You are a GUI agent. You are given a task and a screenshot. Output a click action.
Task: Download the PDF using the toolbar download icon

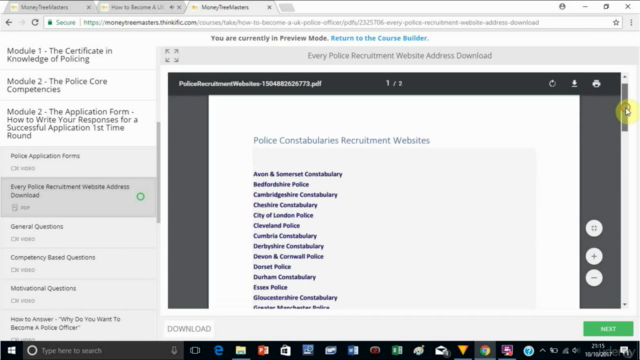[x=574, y=84]
